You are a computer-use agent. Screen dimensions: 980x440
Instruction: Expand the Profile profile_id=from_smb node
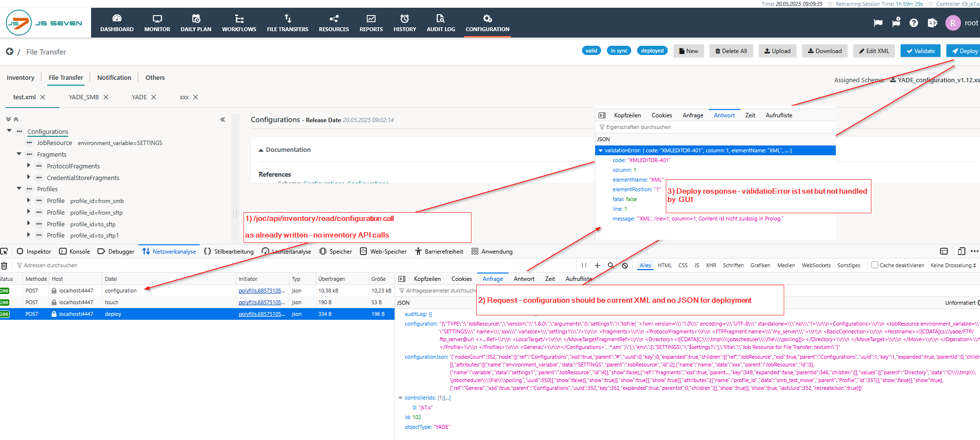[29, 201]
